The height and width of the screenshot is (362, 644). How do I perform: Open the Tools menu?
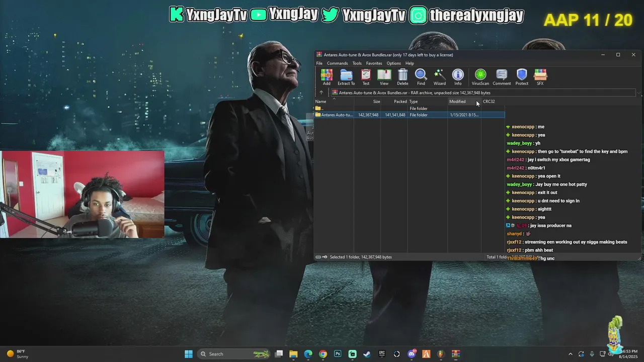tap(357, 63)
